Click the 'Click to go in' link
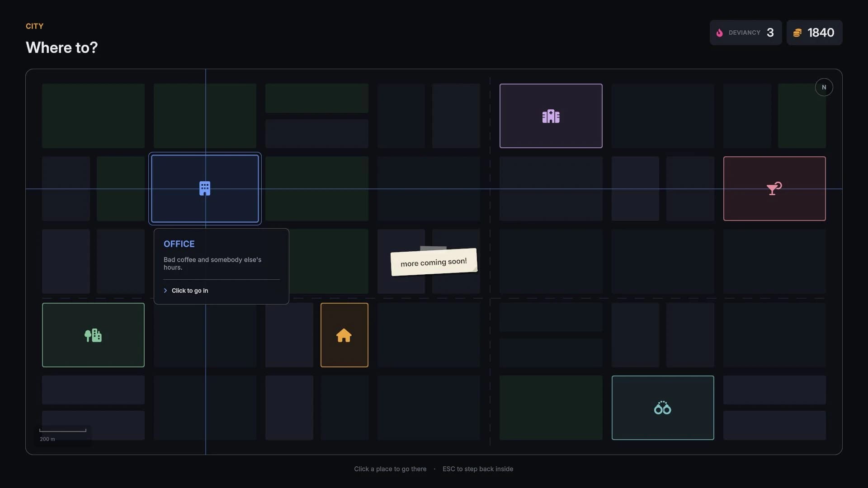 [190, 291]
